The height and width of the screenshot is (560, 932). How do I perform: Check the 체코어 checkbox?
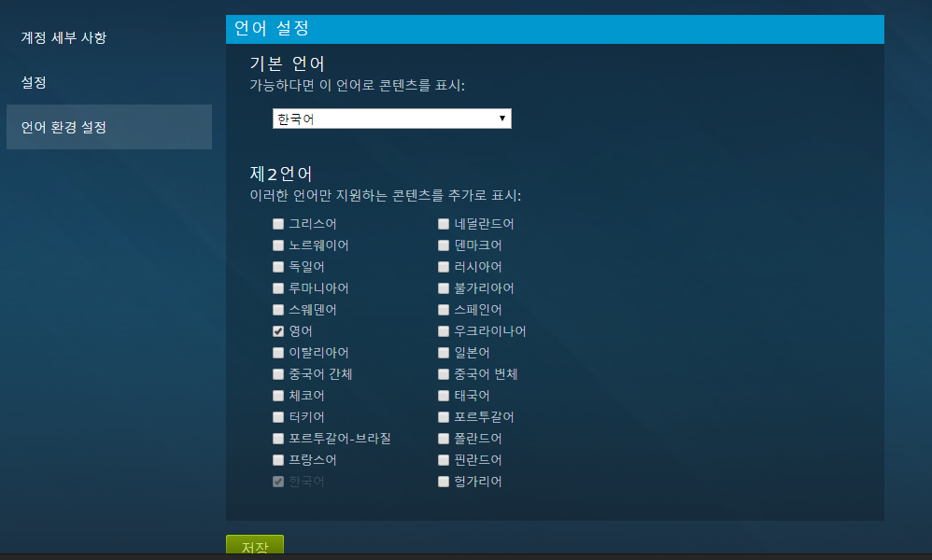[278, 396]
